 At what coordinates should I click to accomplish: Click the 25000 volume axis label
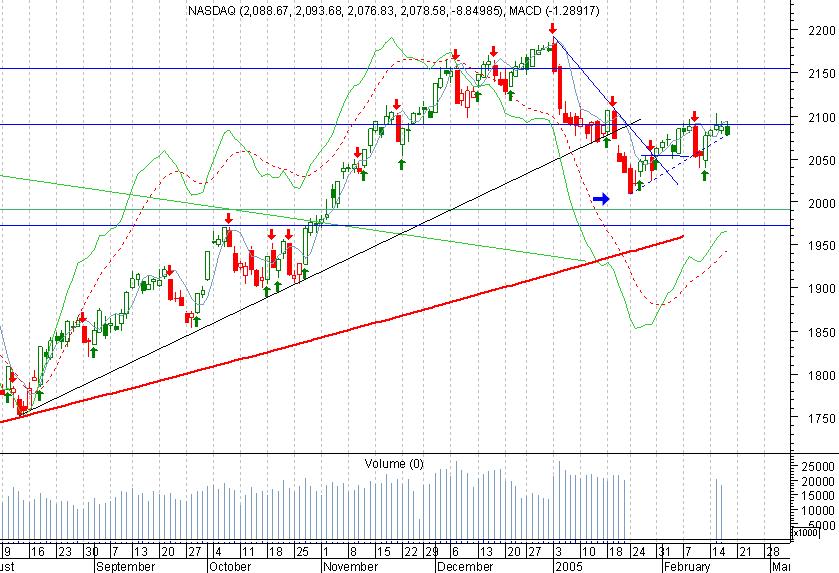[818, 467]
